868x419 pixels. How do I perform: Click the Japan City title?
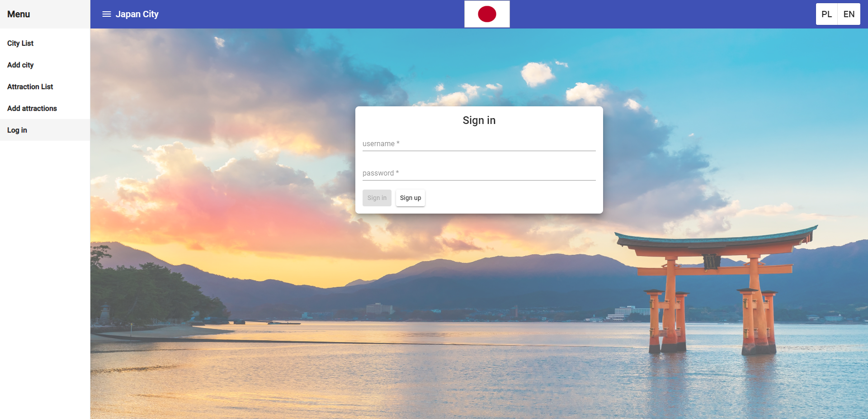[137, 14]
